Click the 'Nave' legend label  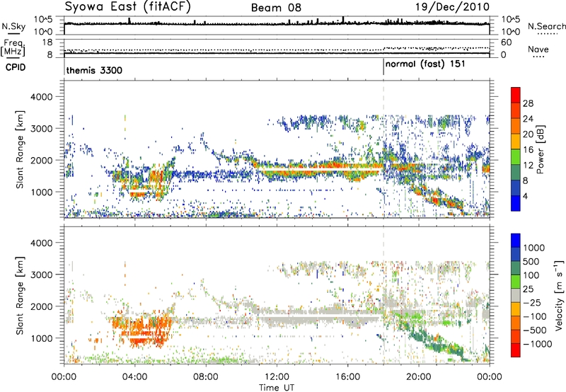pyautogui.click(x=538, y=49)
